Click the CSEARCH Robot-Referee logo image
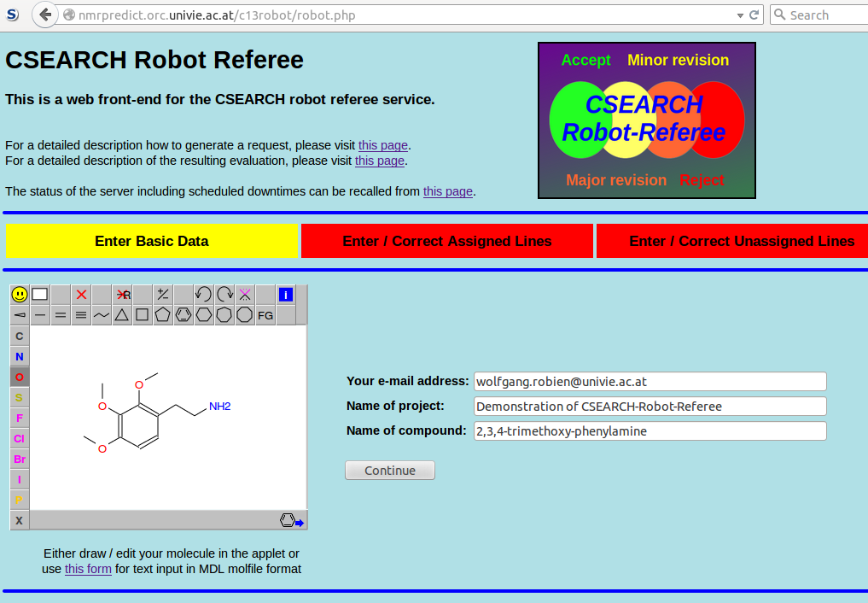 coord(646,120)
